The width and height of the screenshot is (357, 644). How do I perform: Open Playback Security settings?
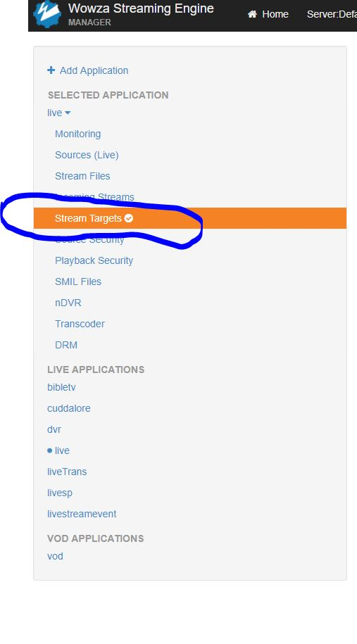tap(94, 260)
